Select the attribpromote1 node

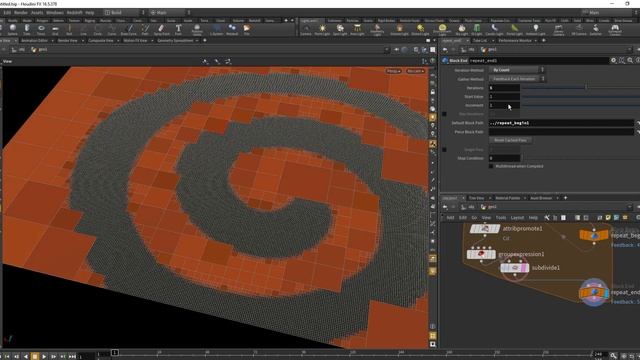point(485,229)
